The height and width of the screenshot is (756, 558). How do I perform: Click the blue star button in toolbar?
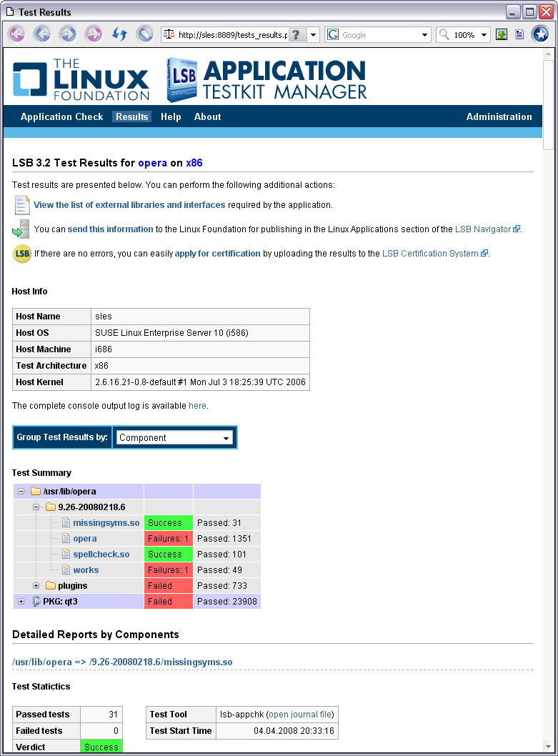tap(541, 34)
